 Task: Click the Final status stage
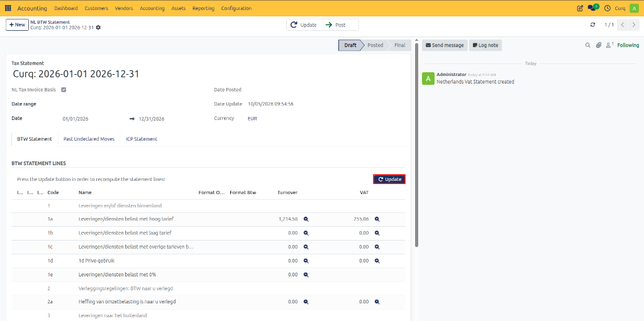tap(399, 45)
